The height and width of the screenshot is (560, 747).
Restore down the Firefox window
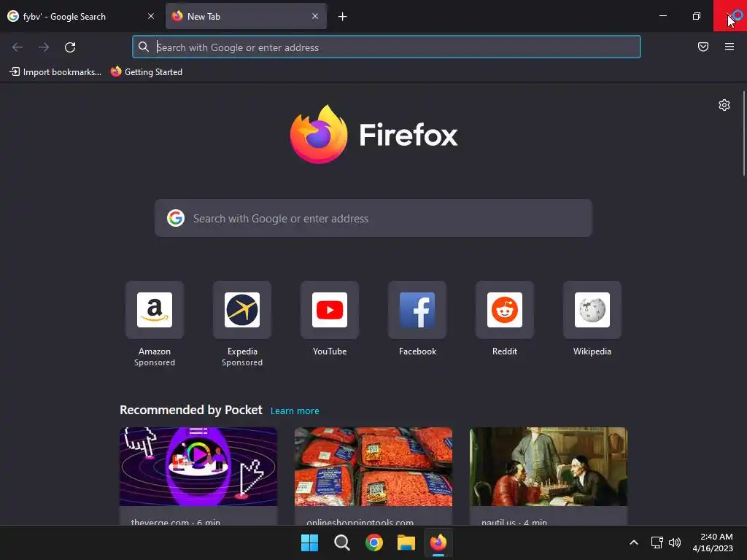click(x=697, y=16)
